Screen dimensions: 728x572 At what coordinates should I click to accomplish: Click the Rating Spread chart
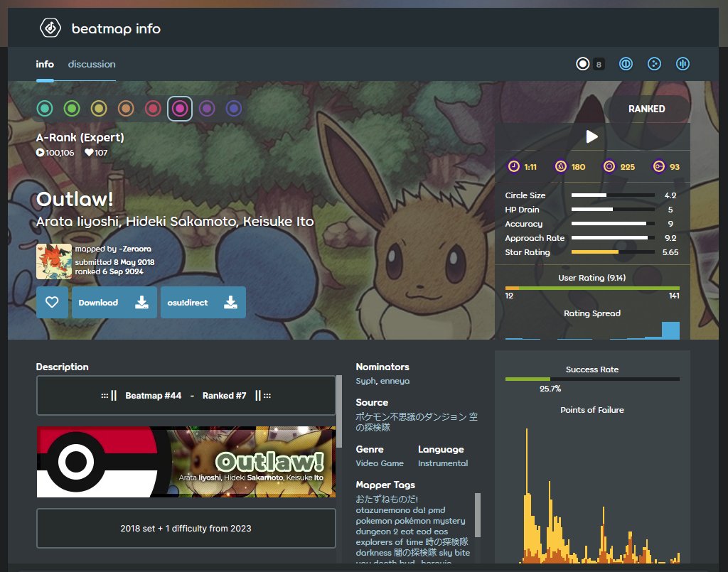pyautogui.click(x=592, y=330)
